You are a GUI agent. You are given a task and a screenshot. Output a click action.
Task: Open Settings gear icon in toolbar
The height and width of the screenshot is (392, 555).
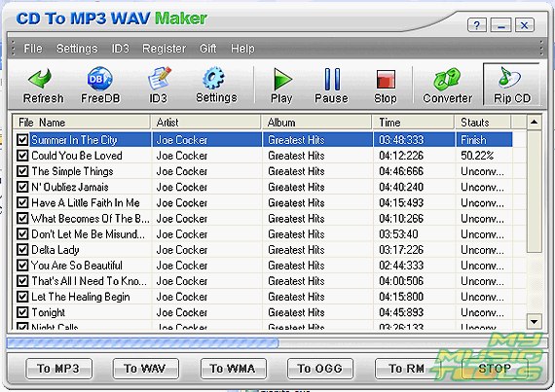coord(213,78)
